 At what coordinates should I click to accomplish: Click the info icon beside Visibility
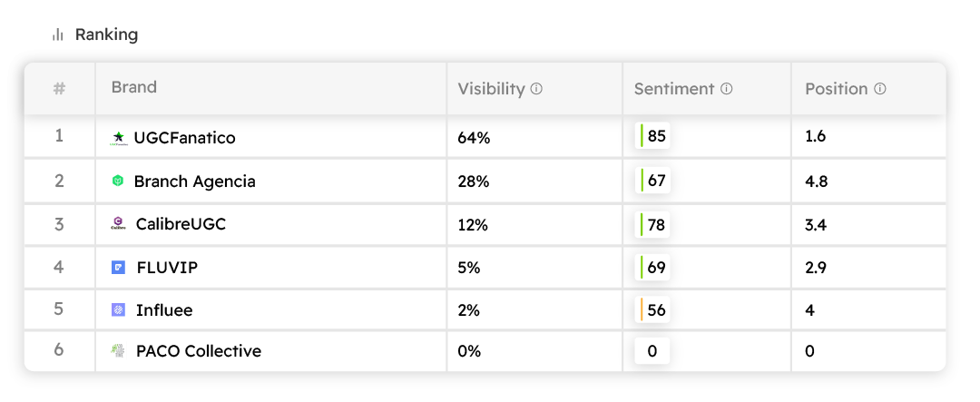(536, 89)
